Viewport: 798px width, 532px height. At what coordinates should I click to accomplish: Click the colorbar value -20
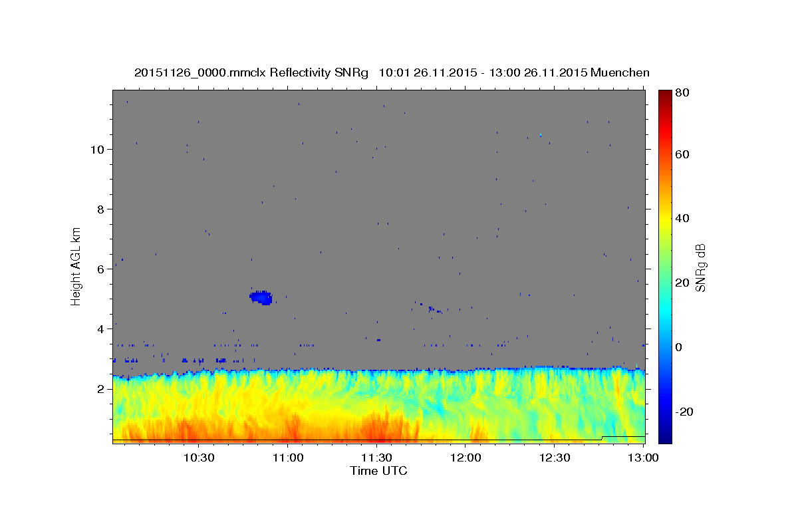coord(685,412)
